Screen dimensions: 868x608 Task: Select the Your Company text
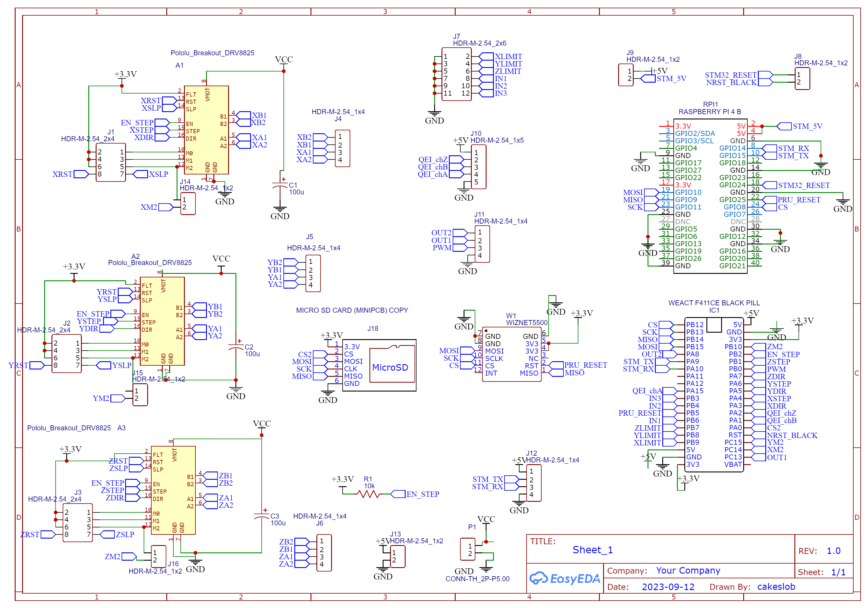pyautogui.click(x=688, y=571)
